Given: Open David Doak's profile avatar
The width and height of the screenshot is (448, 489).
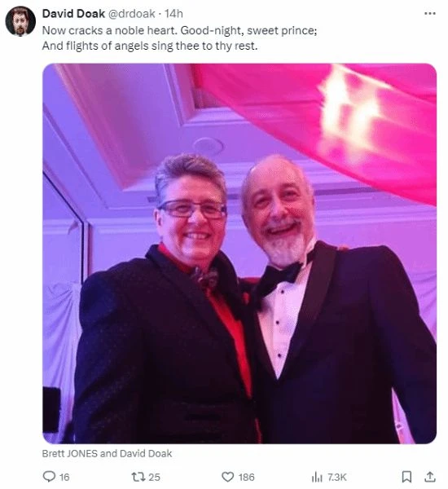Looking at the screenshot, I should tap(20, 21).
